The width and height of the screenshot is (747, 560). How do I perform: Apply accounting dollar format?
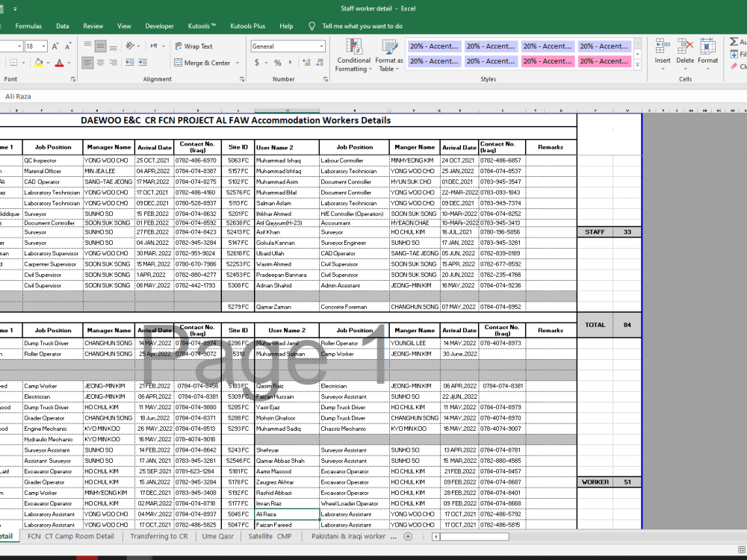click(257, 63)
